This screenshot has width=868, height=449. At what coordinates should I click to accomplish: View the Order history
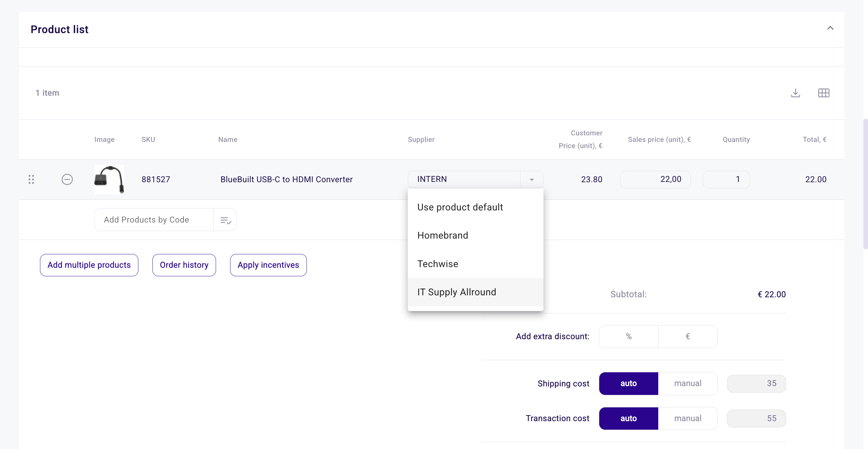[x=184, y=265]
